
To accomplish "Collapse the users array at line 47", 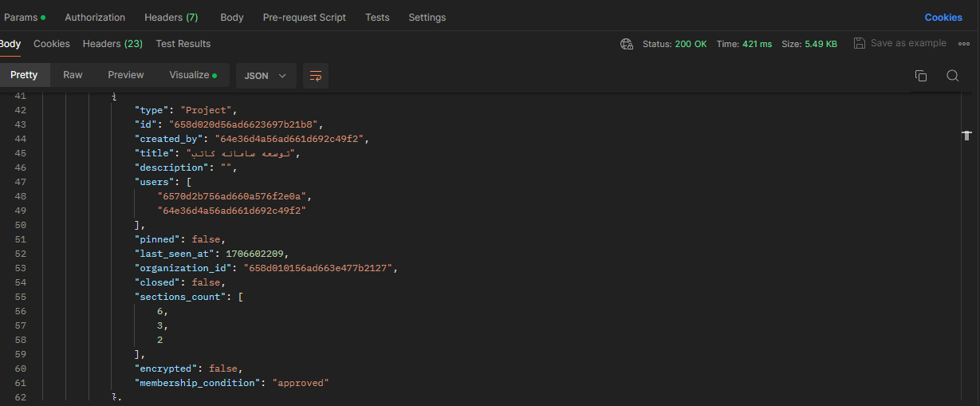I will point(40,182).
